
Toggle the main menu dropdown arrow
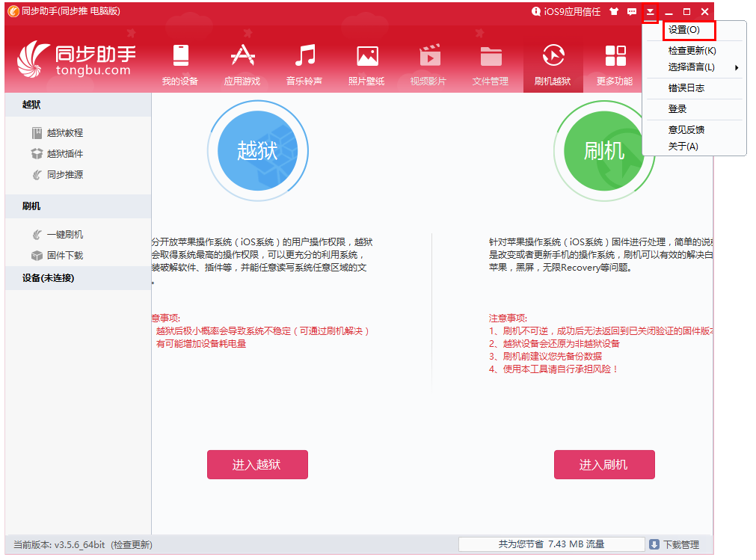pos(650,11)
